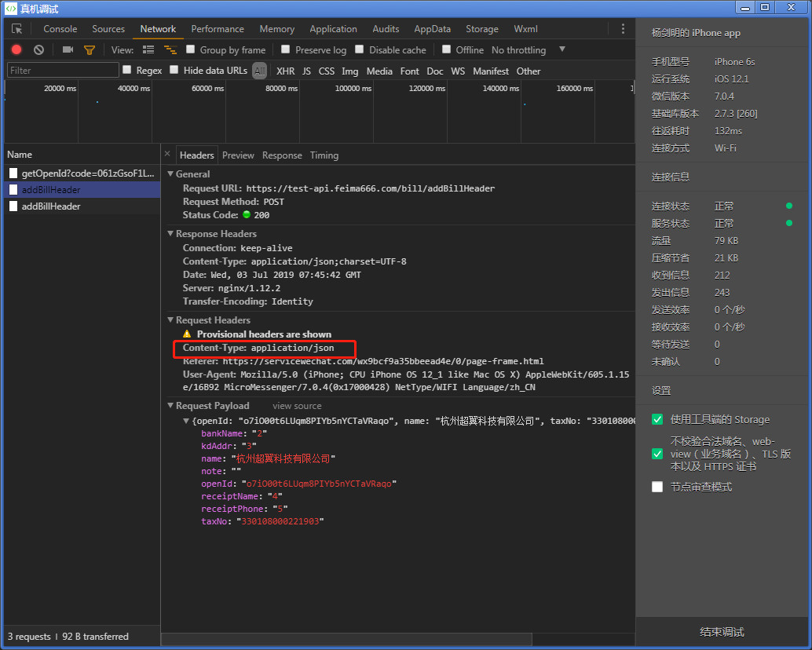Click file icon of getOpenId request
Image resolution: width=812 pixels, height=650 pixels.
[x=13, y=173]
